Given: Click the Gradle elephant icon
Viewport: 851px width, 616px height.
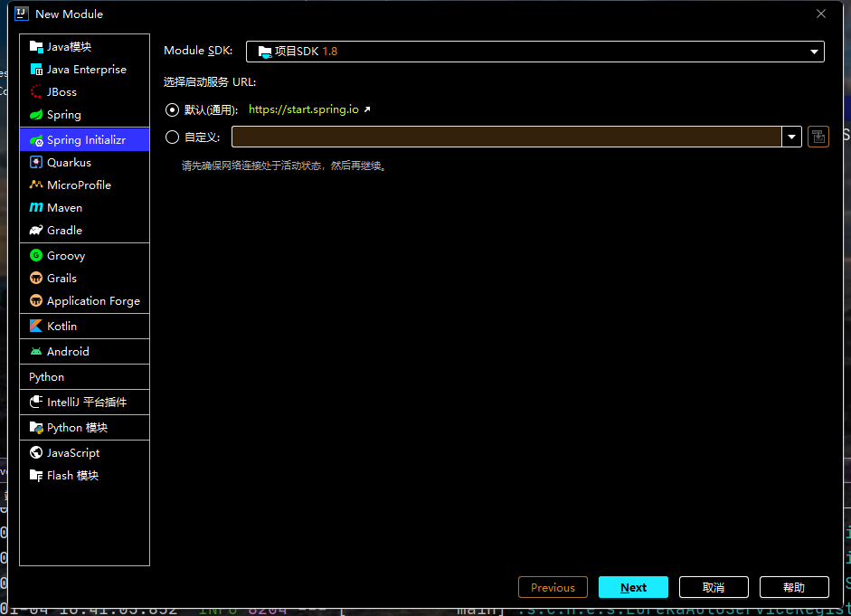Looking at the screenshot, I should click(x=36, y=230).
